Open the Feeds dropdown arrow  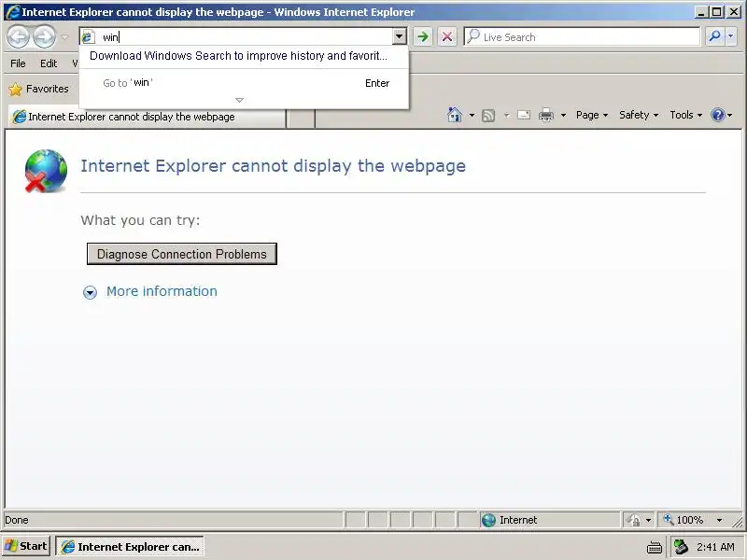point(506,115)
